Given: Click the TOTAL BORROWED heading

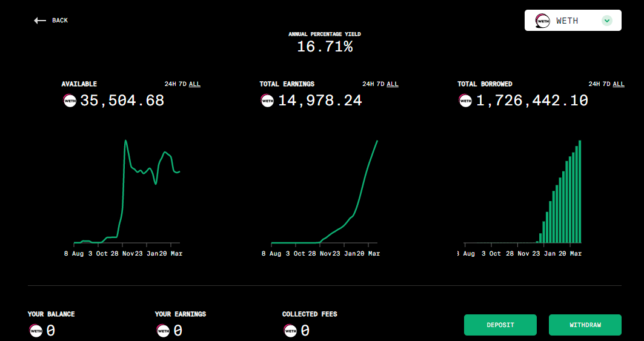Looking at the screenshot, I should (x=485, y=84).
